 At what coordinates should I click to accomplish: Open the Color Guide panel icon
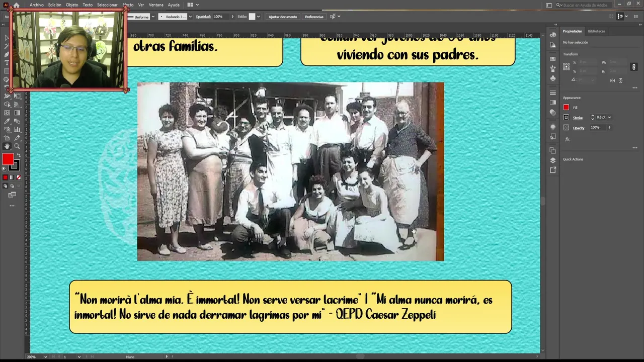(x=553, y=44)
